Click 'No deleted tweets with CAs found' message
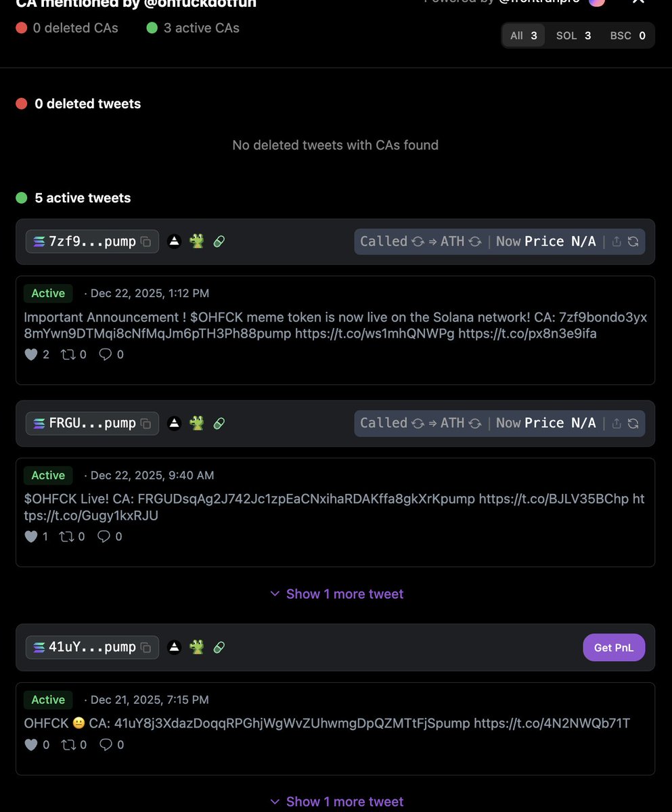672x812 pixels. (336, 145)
